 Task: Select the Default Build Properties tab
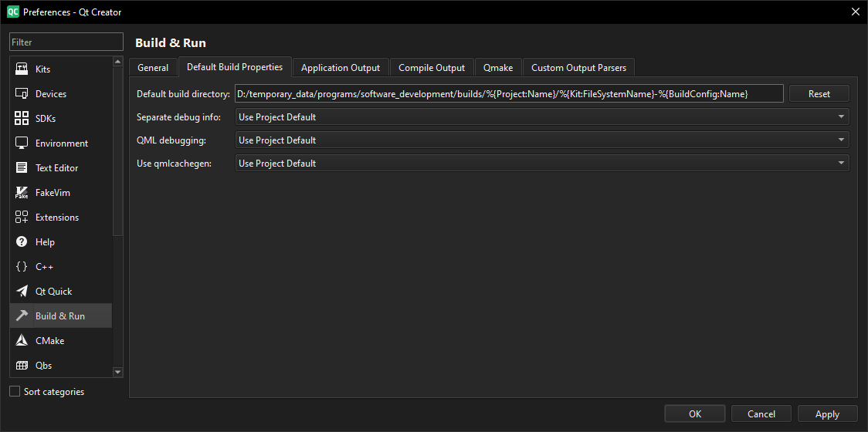pos(235,67)
